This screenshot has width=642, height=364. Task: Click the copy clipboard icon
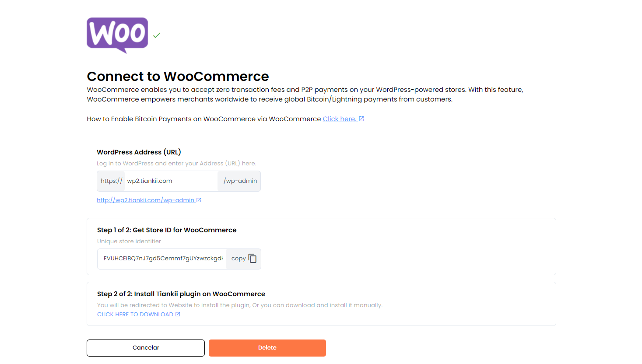coord(253,259)
